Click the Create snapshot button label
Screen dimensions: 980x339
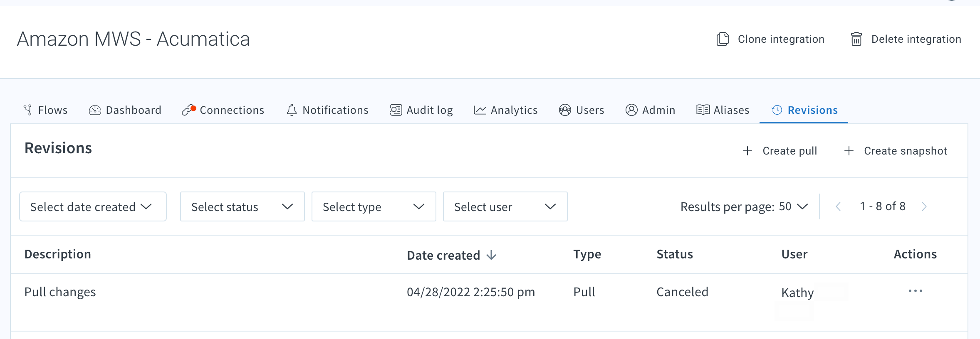pos(906,151)
